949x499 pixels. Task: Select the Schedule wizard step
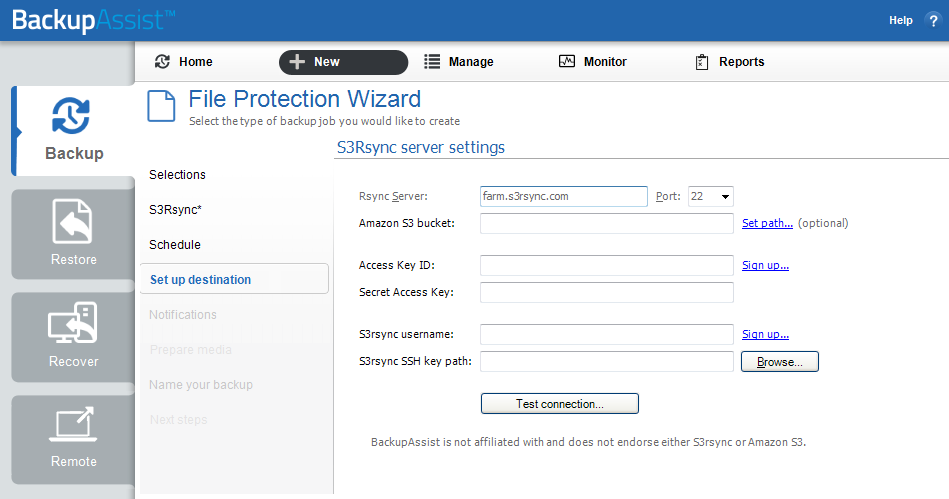pyautogui.click(x=175, y=245)
